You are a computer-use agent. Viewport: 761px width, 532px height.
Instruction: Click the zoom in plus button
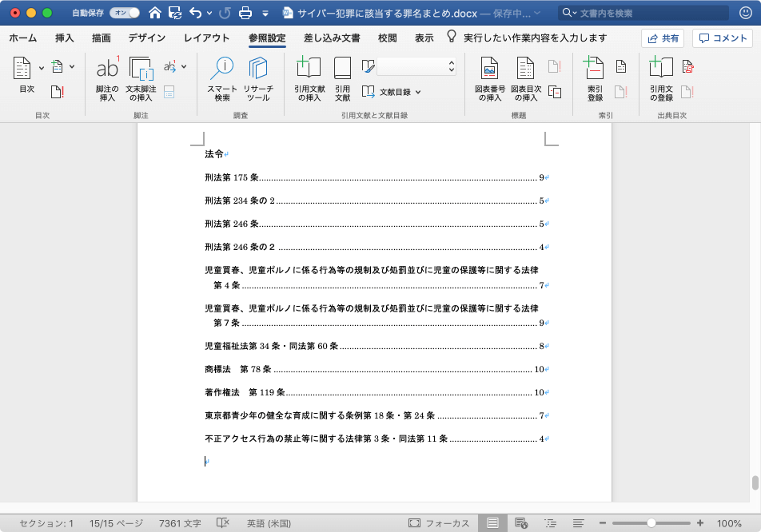[x=700, y=522]
